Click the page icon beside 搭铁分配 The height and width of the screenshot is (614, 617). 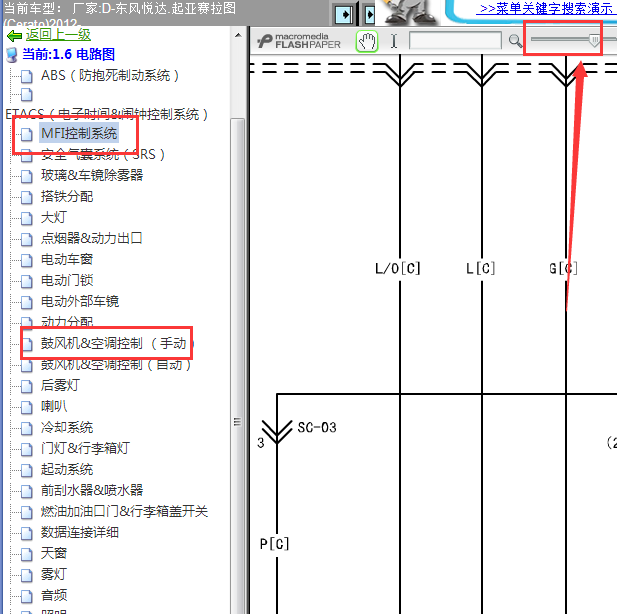coord(26,197)
